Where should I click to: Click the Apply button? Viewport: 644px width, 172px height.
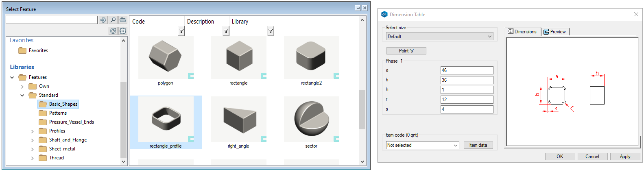[x=625, y=157]
